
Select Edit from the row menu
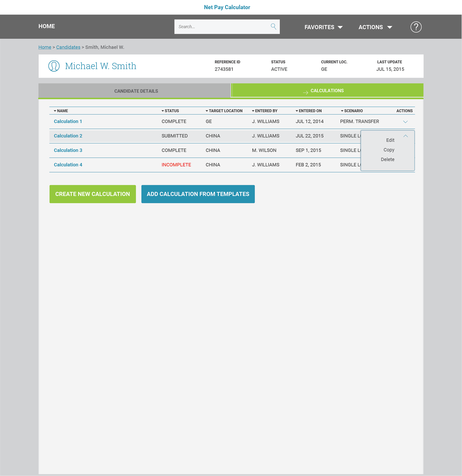(390, 140)
